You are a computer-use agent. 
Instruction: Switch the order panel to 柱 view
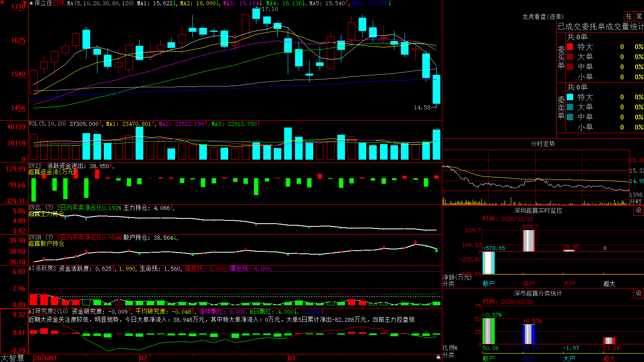pyautogui.click(x=629, y=16)
